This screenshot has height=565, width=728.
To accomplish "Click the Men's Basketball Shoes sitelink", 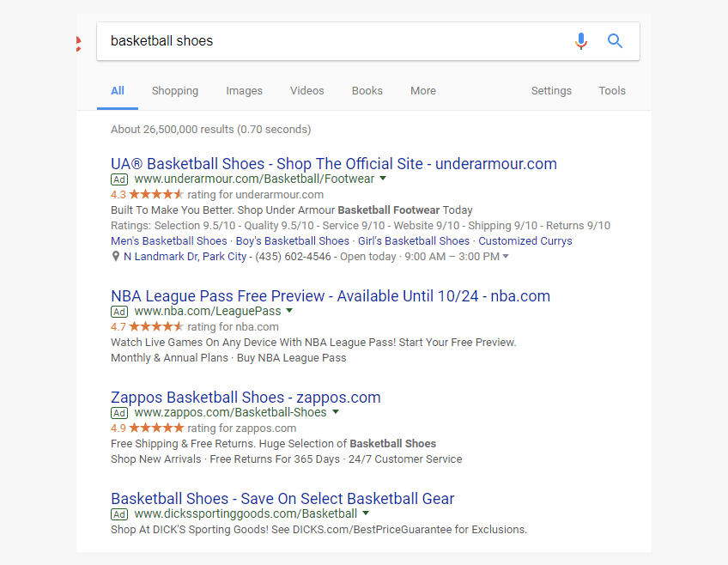I will point(169,241).
